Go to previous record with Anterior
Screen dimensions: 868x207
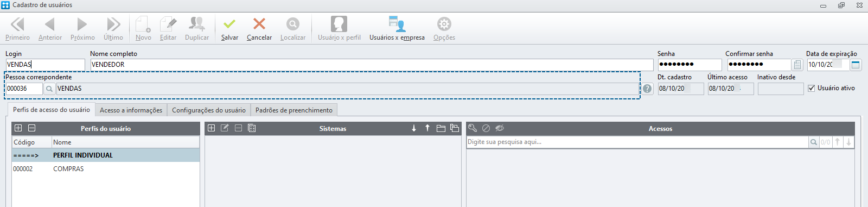click(x=50, y=29)
